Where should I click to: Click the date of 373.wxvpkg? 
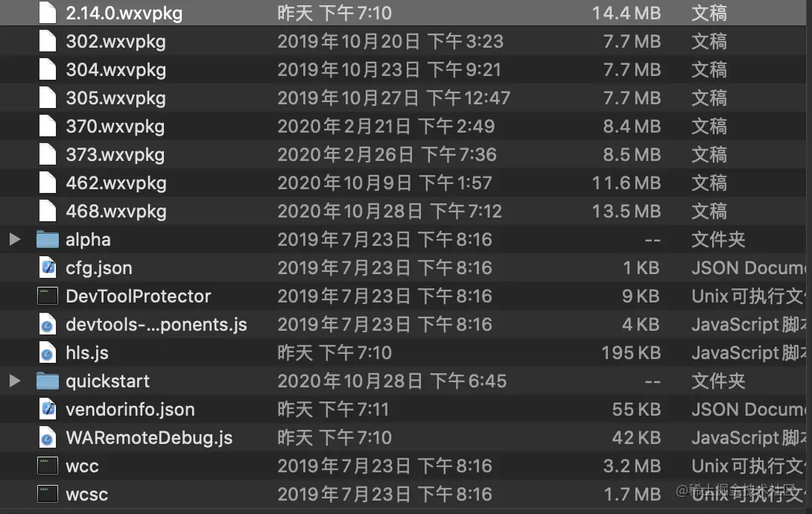click(x=387, y=155)
